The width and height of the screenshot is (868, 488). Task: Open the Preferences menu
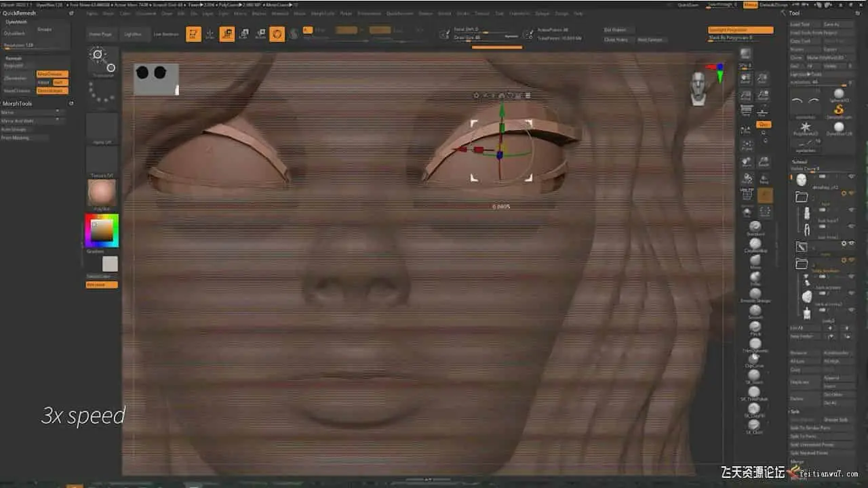point(370,14)
